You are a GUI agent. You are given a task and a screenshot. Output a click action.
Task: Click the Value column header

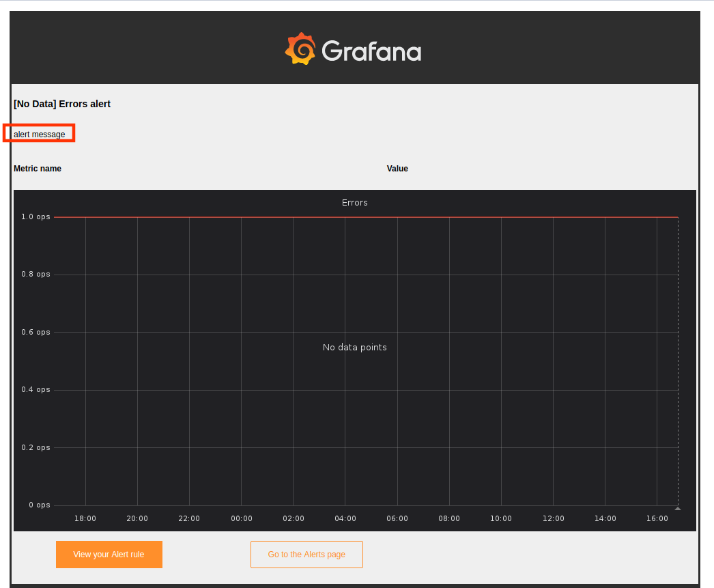pyautogui.click(x=397, y=169)
